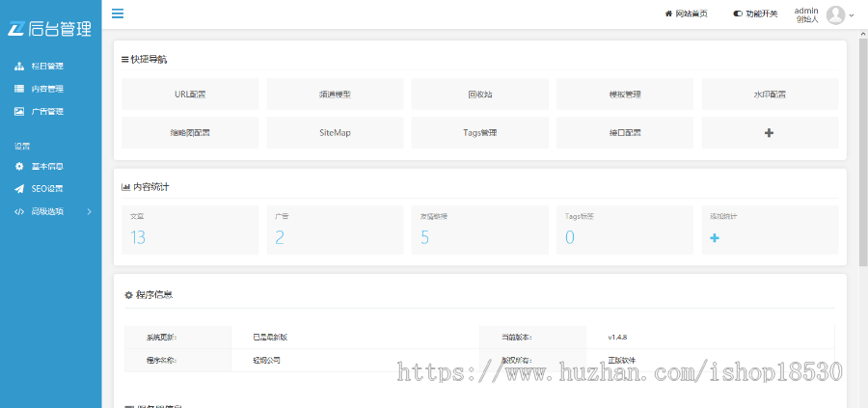The width and height of the screenshot is (868, 408).
Task: Click the 广告 count 2
Action: pos(280,237)
